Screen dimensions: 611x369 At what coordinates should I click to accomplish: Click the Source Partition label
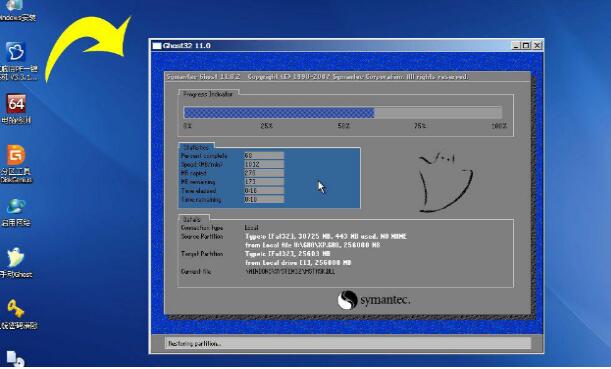pyautogui.click(x=202, y=237)
